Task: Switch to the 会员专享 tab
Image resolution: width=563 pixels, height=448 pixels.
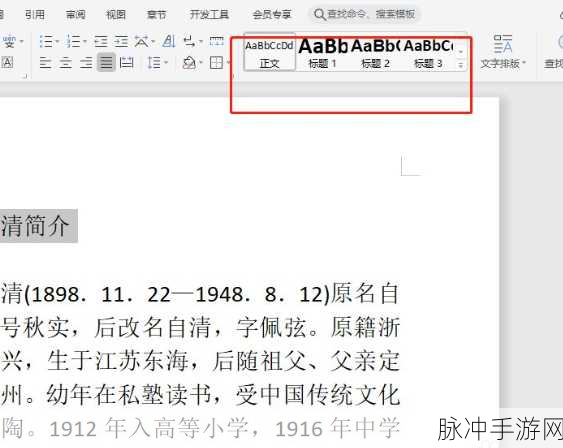Action: (x=272, y=14)
